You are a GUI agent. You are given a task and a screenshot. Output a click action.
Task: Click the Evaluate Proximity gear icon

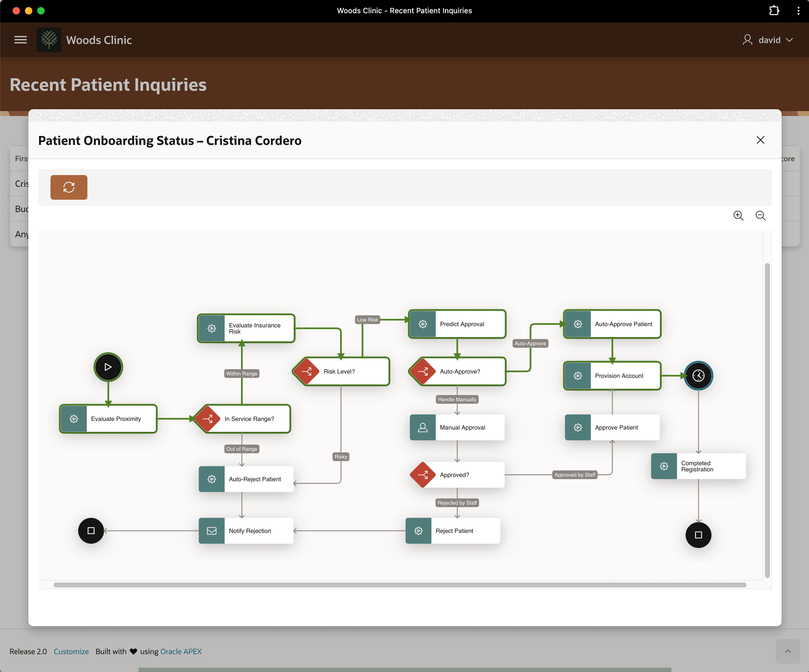pyautogui.click(x=74, y=418)
